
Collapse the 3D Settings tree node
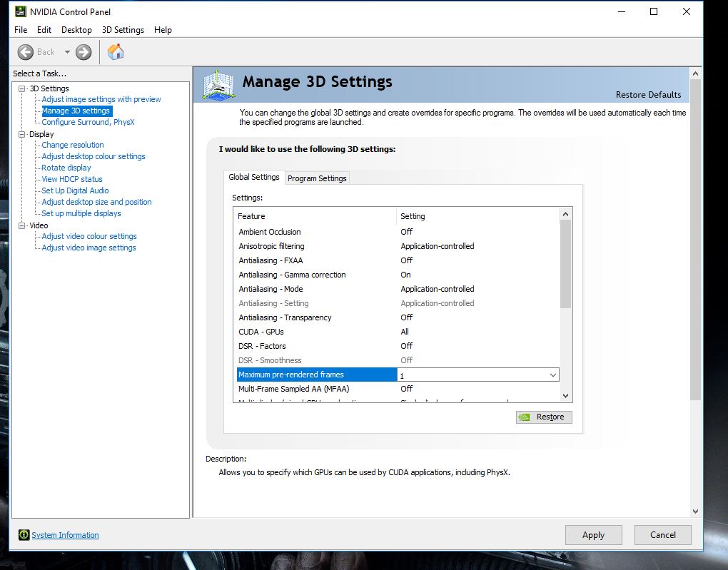pyautogui.click(x=21, y=88)
